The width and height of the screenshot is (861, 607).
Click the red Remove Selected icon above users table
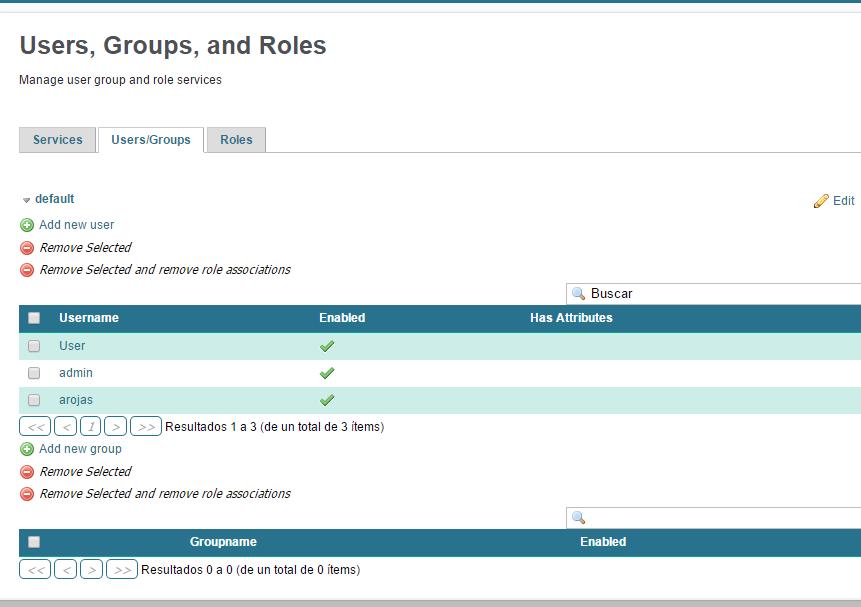tap(27, 248)
